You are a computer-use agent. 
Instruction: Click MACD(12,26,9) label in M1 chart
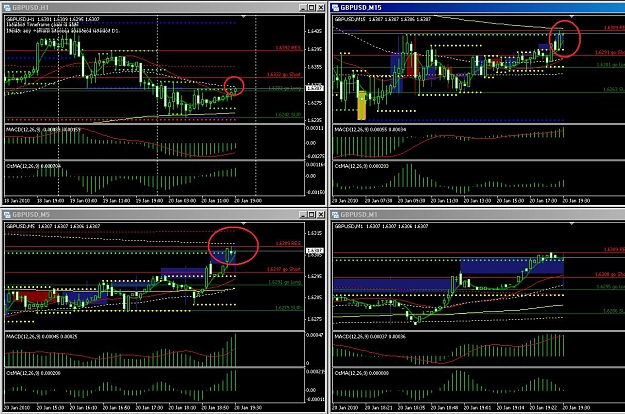[x=352, y=337]
